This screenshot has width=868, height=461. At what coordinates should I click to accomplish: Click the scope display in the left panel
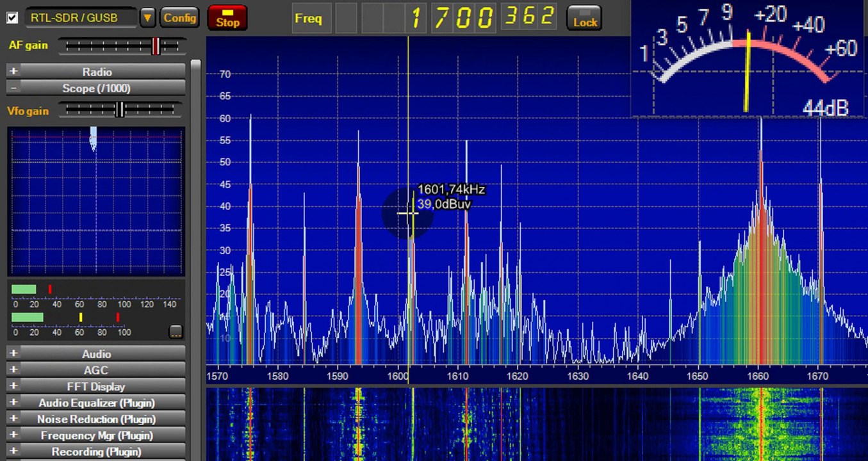[x=96, y=201]
